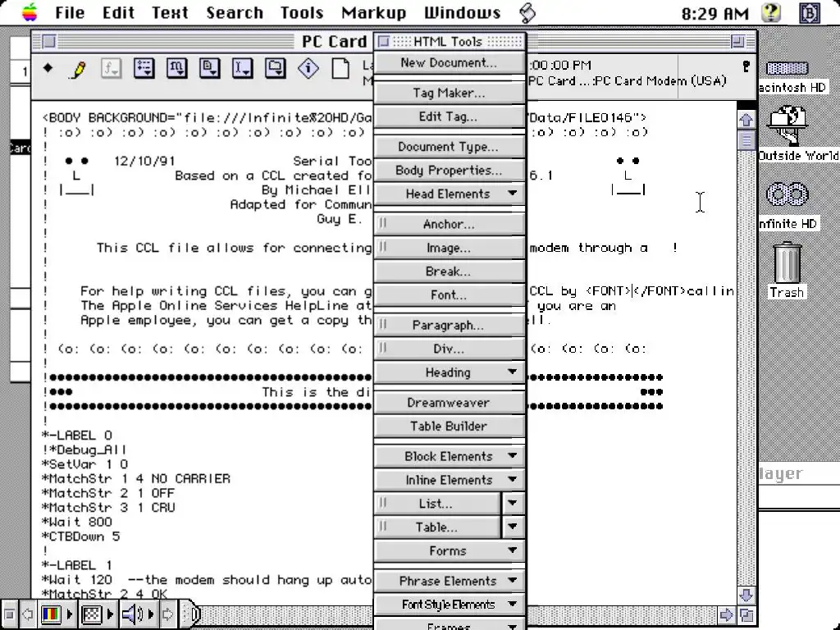Open the dropdown arrow next to Table

point(513,527)
